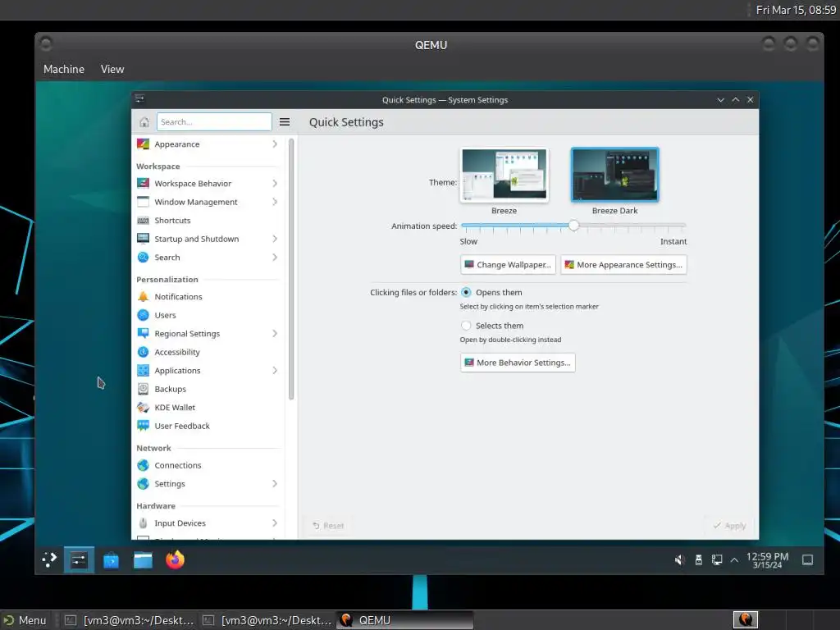Image resolution: width=840 pixels, height=630 pixels.
Task: Select 'Selects them' radio button
Action: (466, 326)
